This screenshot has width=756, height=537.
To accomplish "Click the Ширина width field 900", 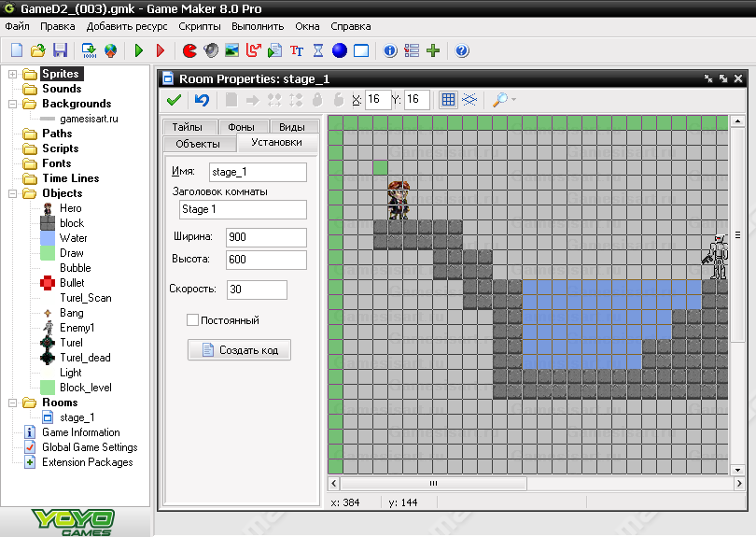I will 266,237.
